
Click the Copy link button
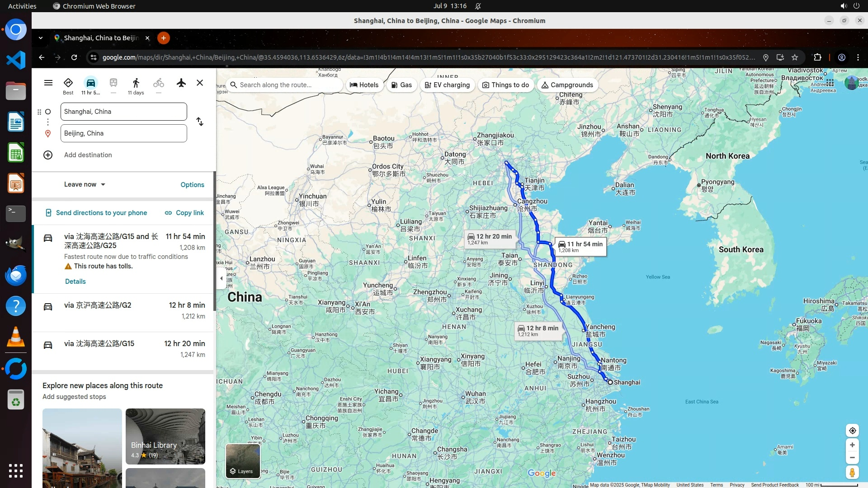[184, 213]
